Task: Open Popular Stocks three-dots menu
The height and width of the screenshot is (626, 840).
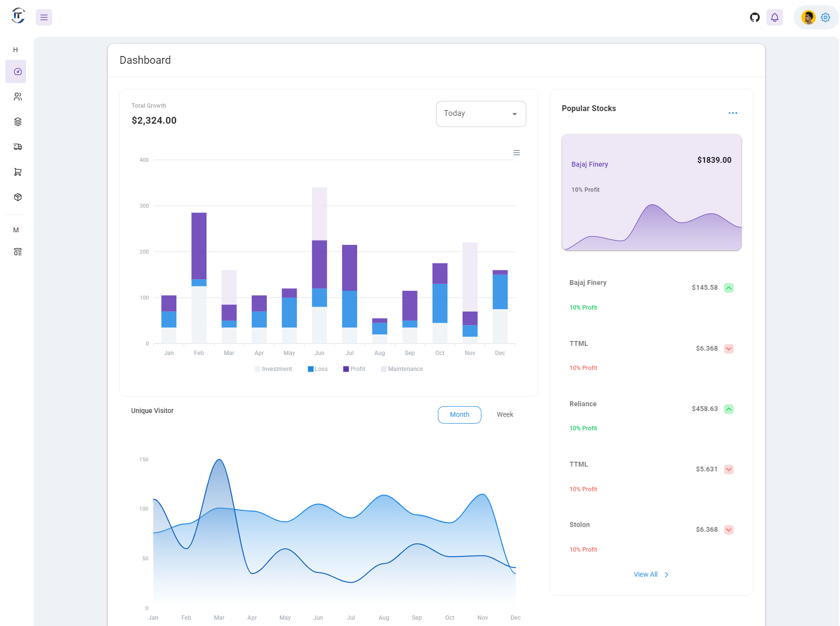Action: pos(733,113)
